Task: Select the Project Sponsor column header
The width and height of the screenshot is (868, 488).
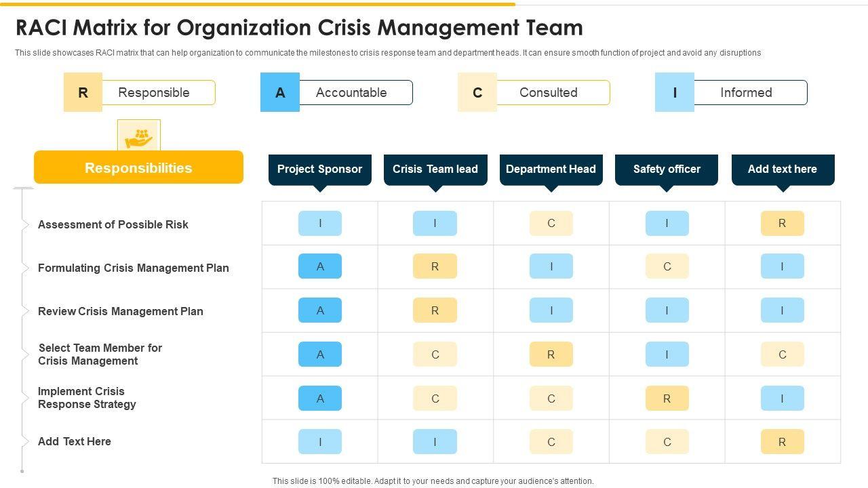Action: point(320,169)
